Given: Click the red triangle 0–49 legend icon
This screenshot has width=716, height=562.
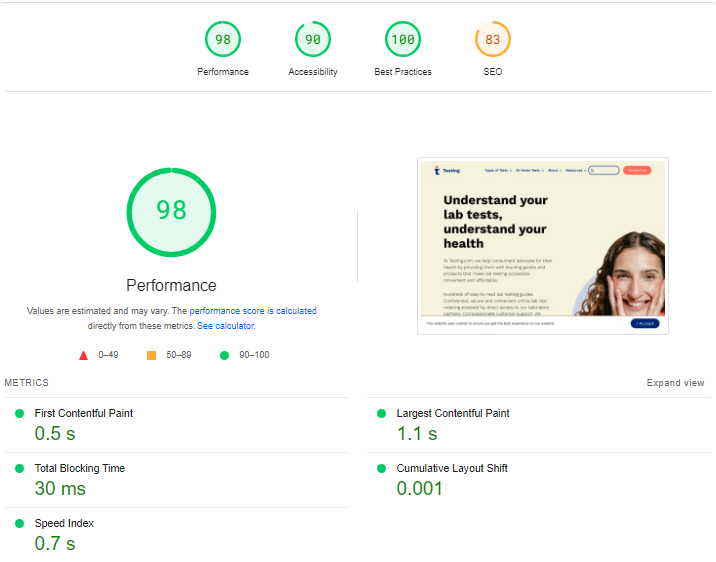Looking at the screenshot, I should 83,356.
